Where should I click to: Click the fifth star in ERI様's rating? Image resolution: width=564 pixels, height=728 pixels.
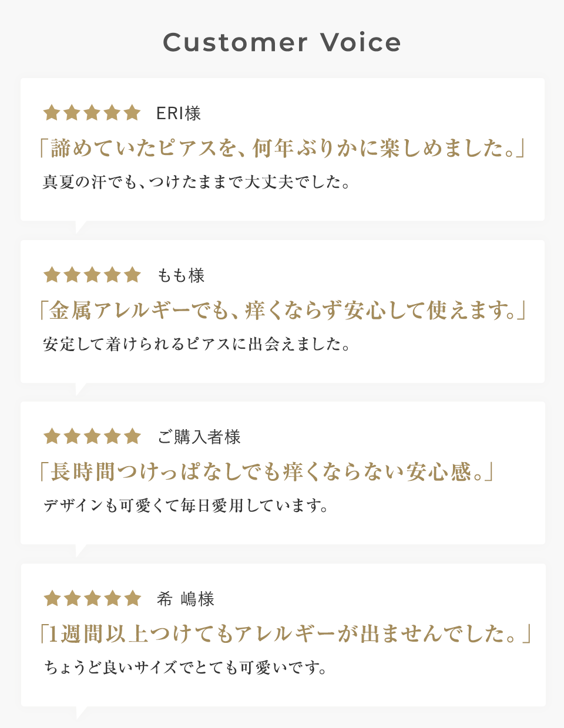tap(132, 112)
